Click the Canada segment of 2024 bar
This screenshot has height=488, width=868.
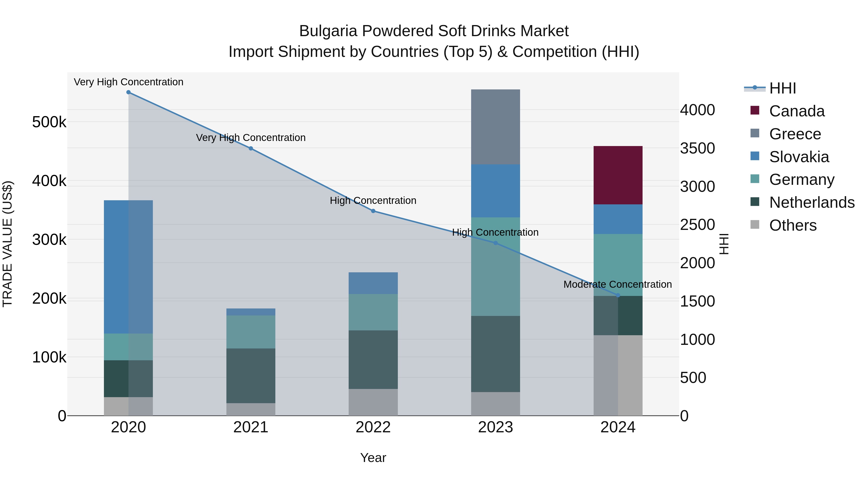(x=618, y=175)
